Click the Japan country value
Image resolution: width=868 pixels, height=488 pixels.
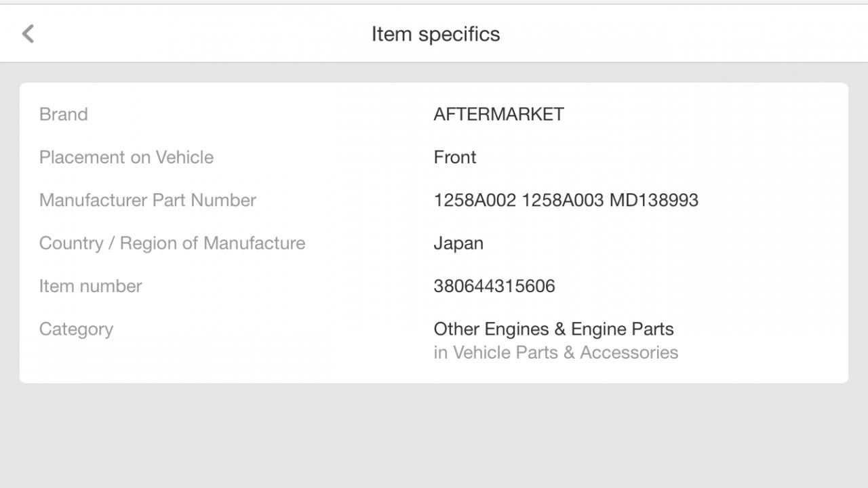point(458,243)
